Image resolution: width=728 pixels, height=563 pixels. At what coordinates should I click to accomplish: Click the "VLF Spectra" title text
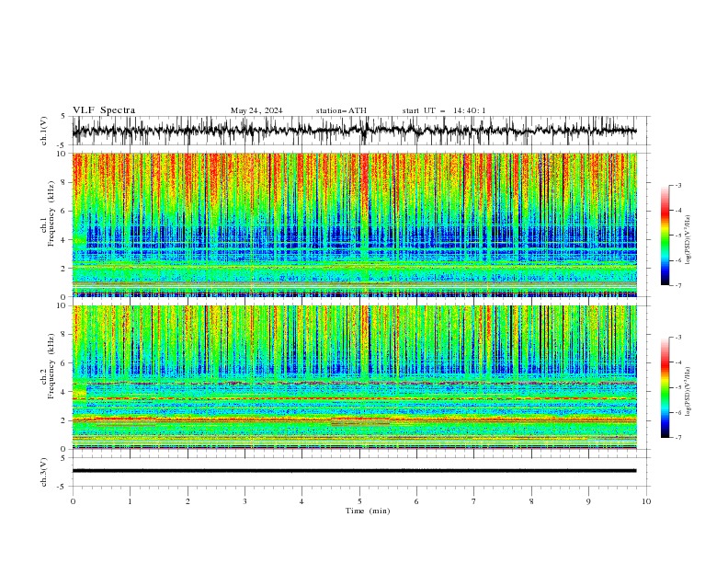click(104, 110)
